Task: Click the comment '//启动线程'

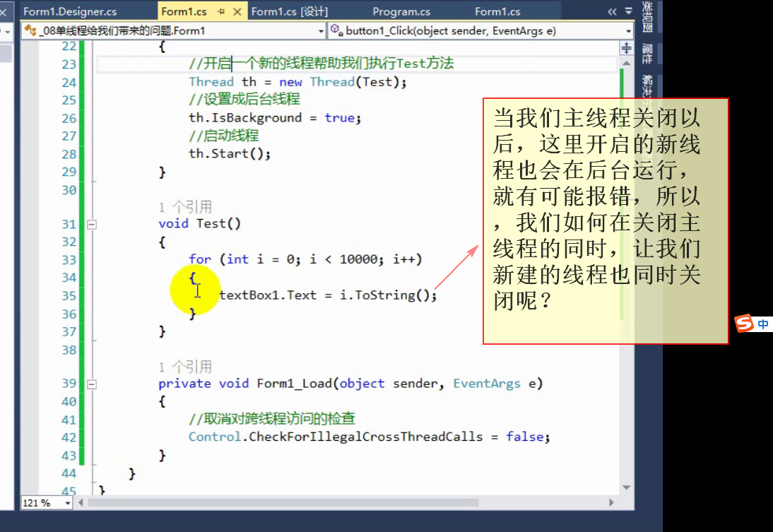Action: click(x=224, y=136)
